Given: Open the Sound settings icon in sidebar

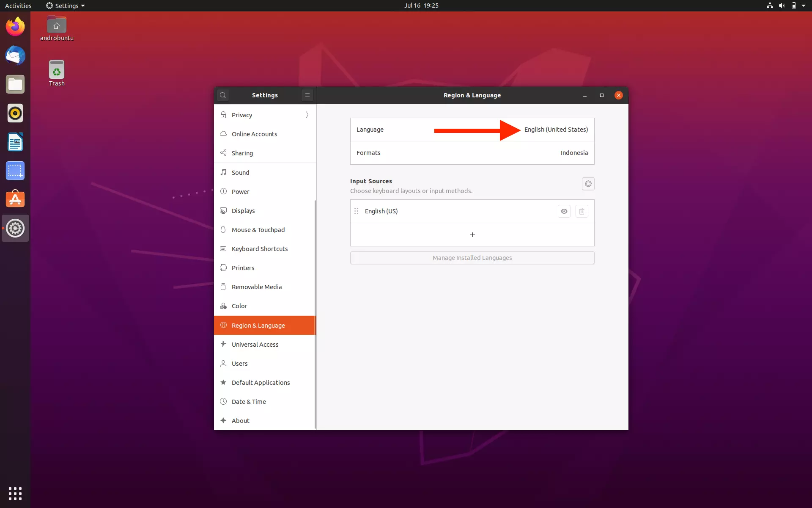Looking at the screenshot, I should (224, 172).
